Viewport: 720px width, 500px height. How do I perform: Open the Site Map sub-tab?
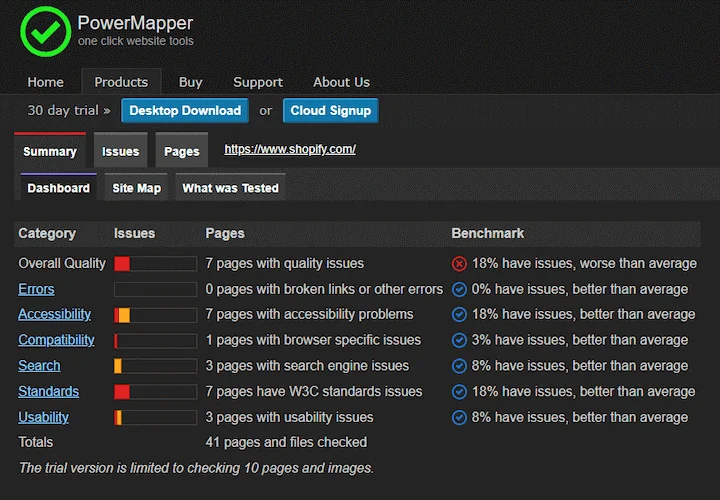136,188
